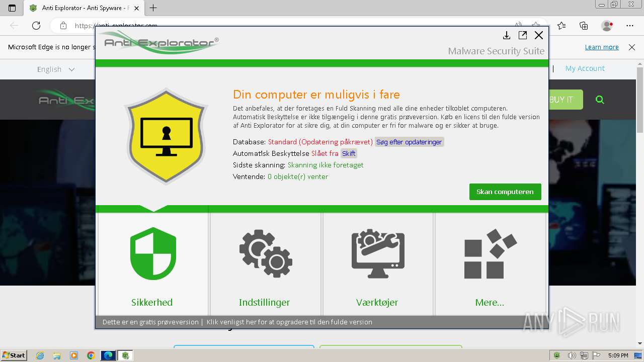Open the English language dropdown on webpage
The width and height of the screenshot is (644, 362).
(x=55, y=69)
